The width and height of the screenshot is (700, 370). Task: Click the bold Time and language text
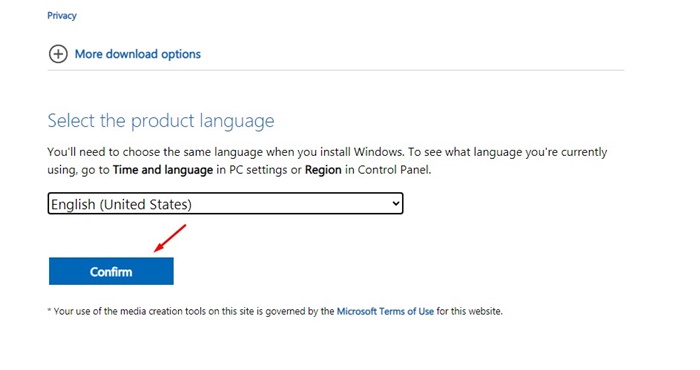[163, 170]
